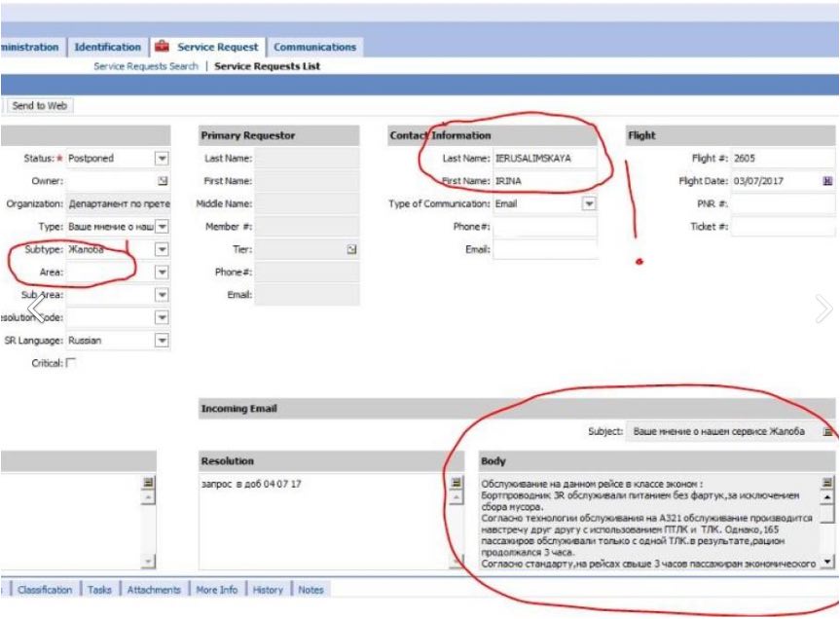Open the Service Requests Search link

tap(146, 66)
